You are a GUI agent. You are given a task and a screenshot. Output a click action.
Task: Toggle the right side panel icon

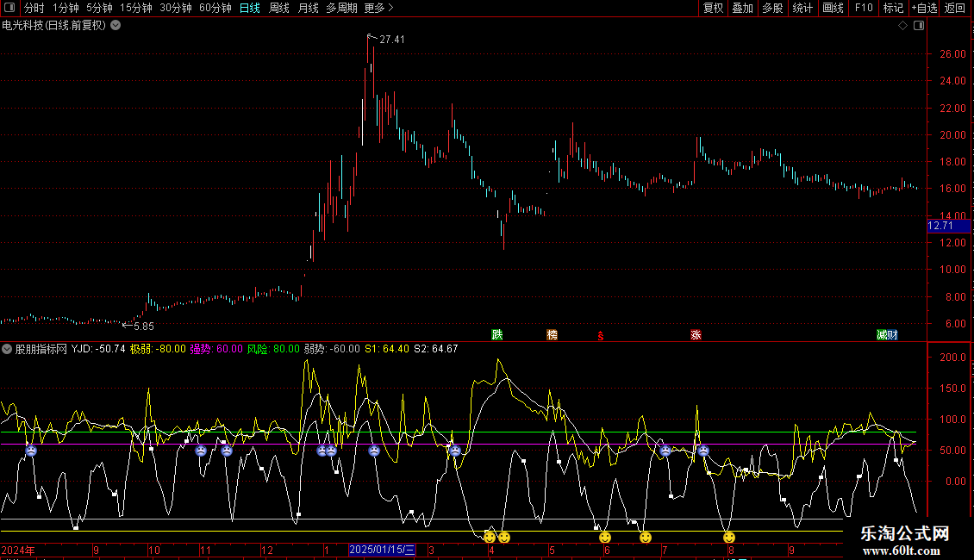[x=919, y=26]
